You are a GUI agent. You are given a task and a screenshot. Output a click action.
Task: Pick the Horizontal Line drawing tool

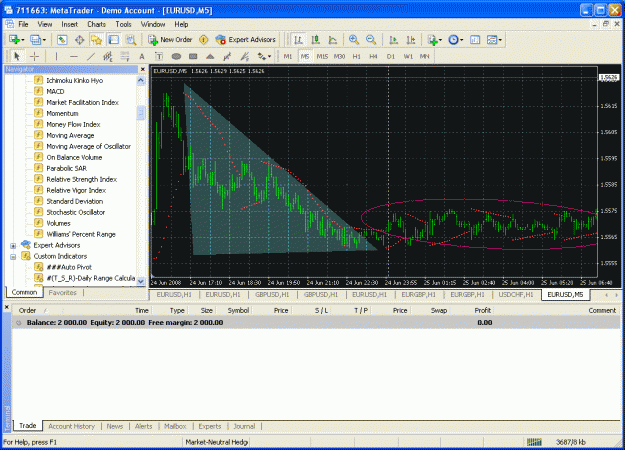tap(74, 56)
